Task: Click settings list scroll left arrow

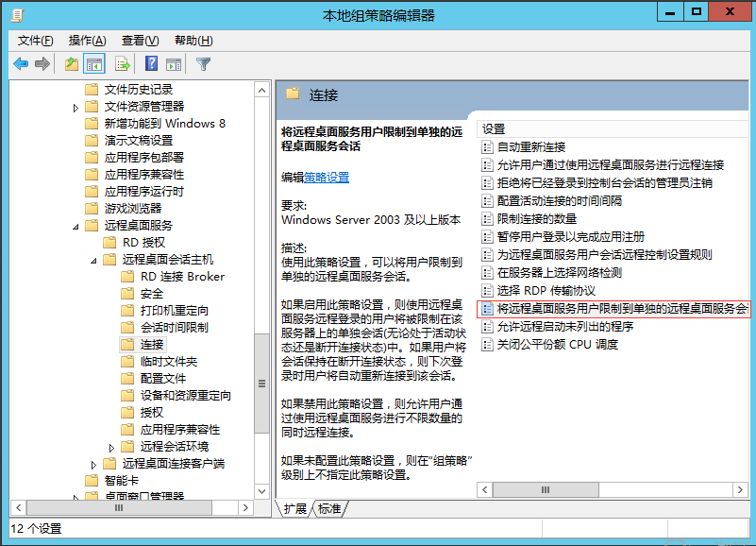Action: (485, 489)
